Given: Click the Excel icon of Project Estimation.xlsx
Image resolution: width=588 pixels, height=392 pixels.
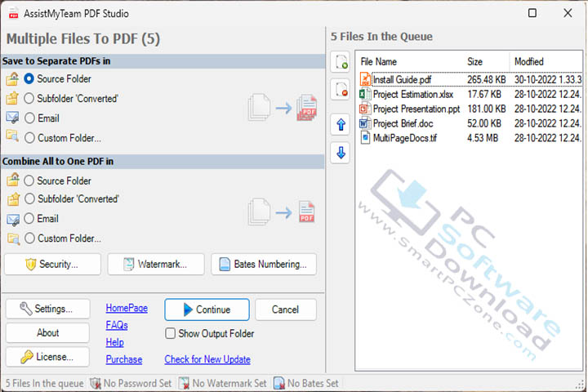Looking at the screenshot, I should click(365, 94).
